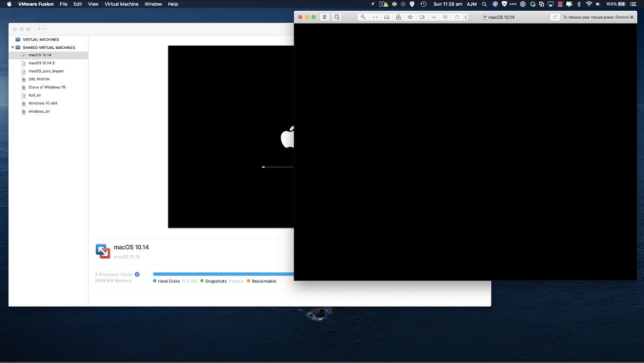Click the Wi-Fi menu bar icon

[x=588, y=4]
